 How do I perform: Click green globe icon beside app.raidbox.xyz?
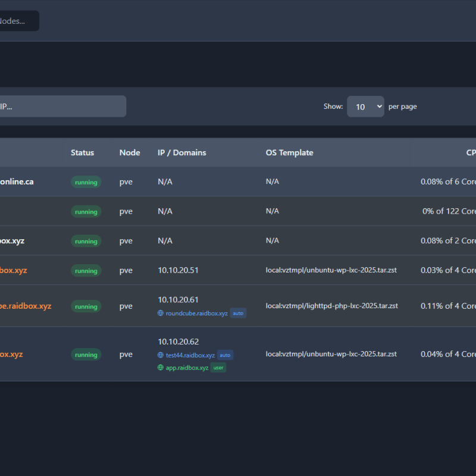[x=161, y=368]
